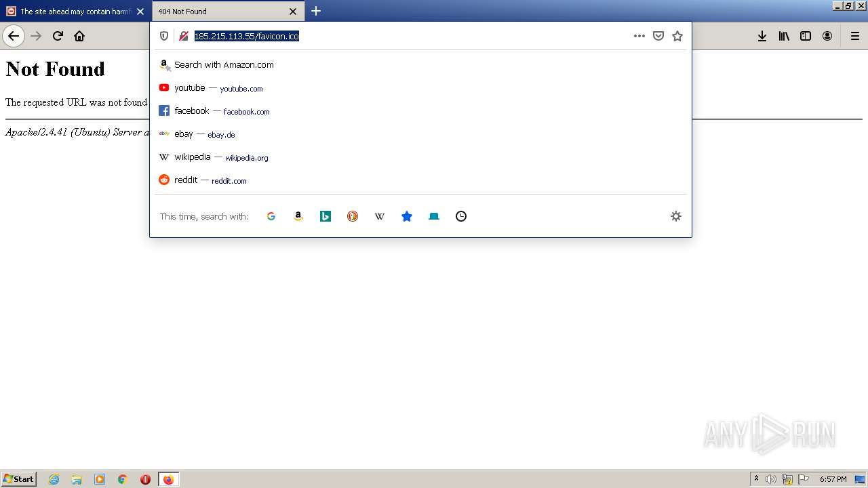Search in Bookmarks via star icon
Viewport: 868px width, 488px height.
(407, 216)
